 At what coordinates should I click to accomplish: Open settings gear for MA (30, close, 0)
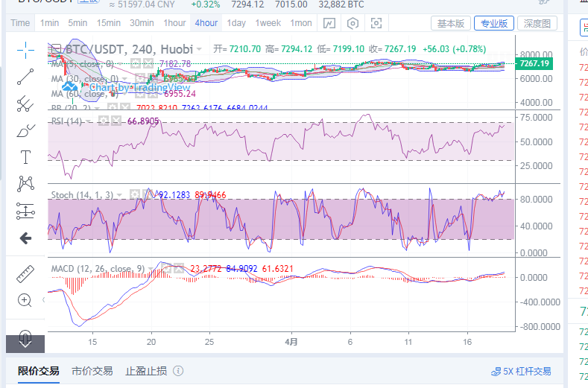pyautogui.click(x=139, y=79)
